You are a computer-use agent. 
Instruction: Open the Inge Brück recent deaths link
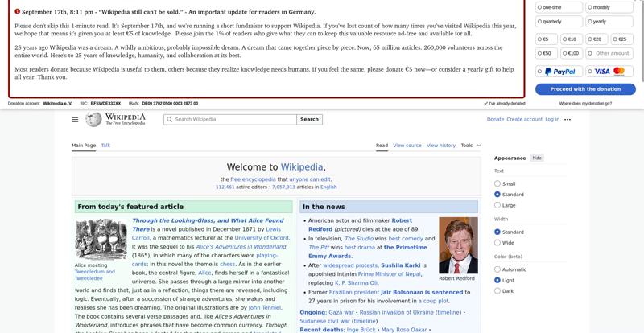pyautogui.click(x=361, y=330)
